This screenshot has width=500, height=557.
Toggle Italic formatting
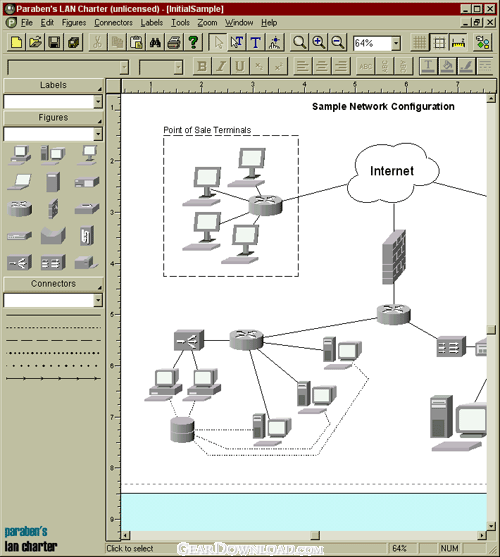221,66
